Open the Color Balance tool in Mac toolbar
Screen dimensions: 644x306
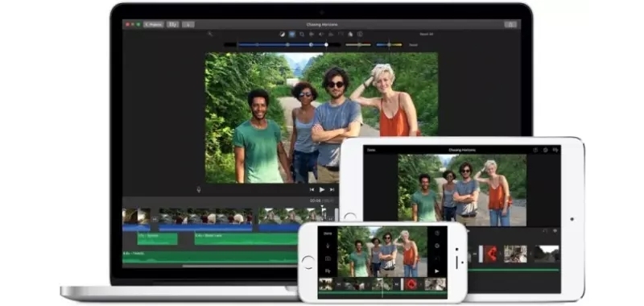pyautogui.click(x=282, y=35)
